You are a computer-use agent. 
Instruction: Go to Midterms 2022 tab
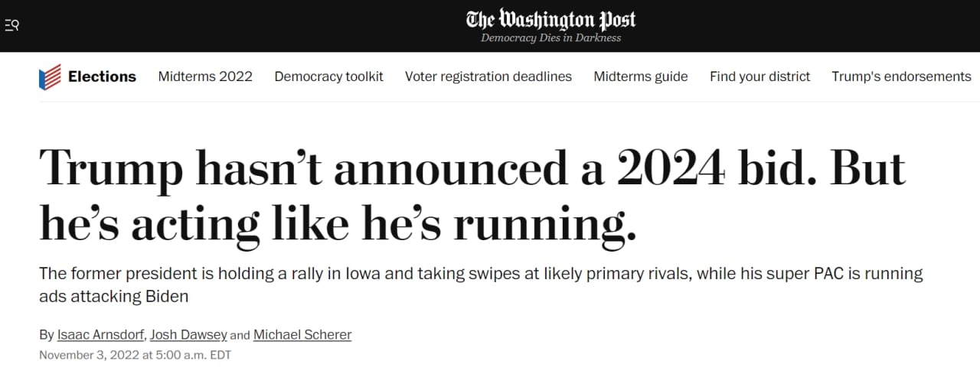[x=205, y=76]
